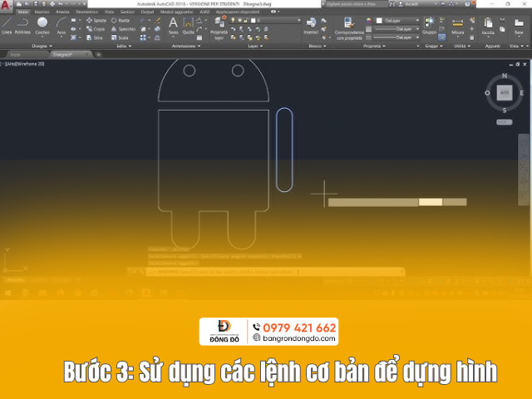The height and width of the screenshot is (399, 532).
Task: Activate the Ruota rotate command
Action: pos(121,20)
